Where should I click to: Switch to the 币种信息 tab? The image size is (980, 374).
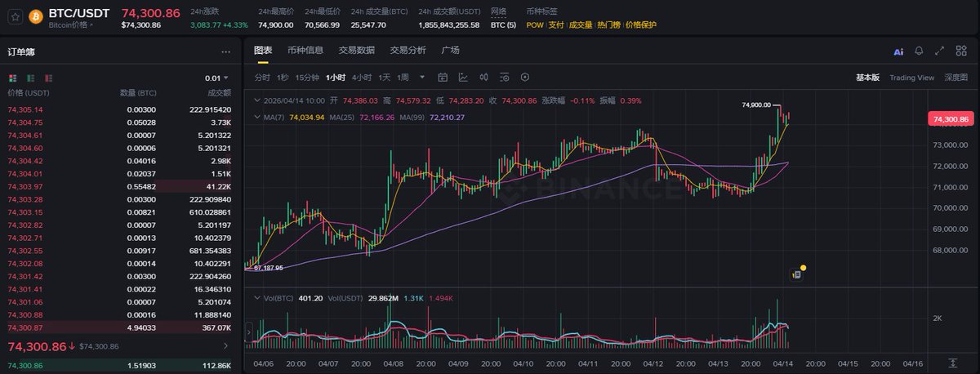click(305, 51)
